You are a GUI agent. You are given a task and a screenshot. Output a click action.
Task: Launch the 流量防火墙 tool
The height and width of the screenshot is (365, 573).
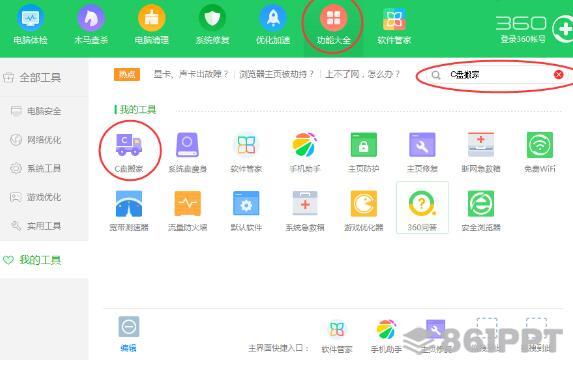[187, 211]
